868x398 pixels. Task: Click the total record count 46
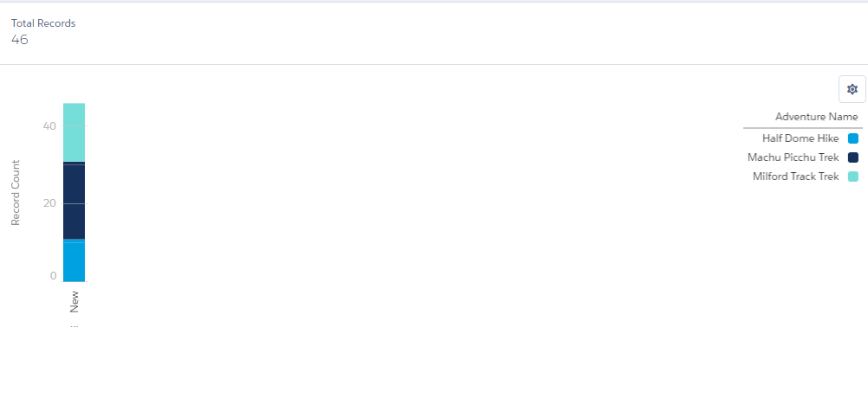point(20,40)
